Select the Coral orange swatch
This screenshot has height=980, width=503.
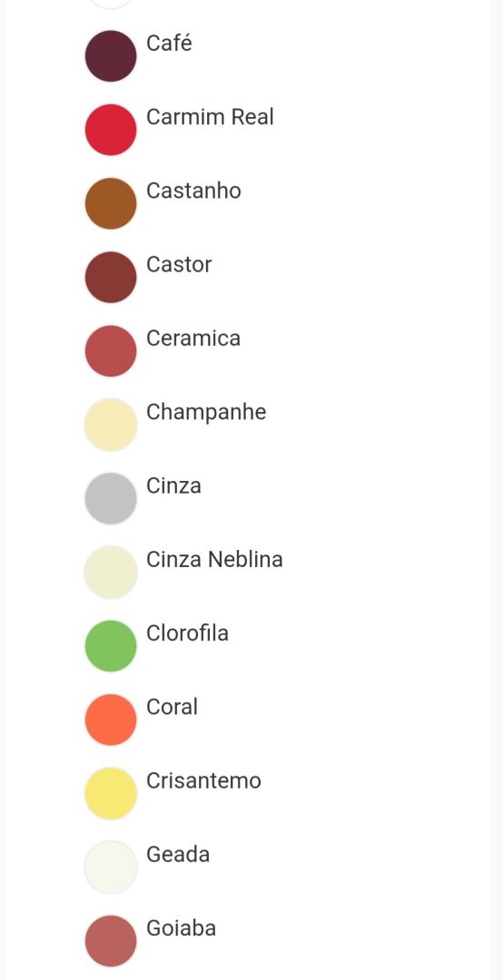coord(111,720)
